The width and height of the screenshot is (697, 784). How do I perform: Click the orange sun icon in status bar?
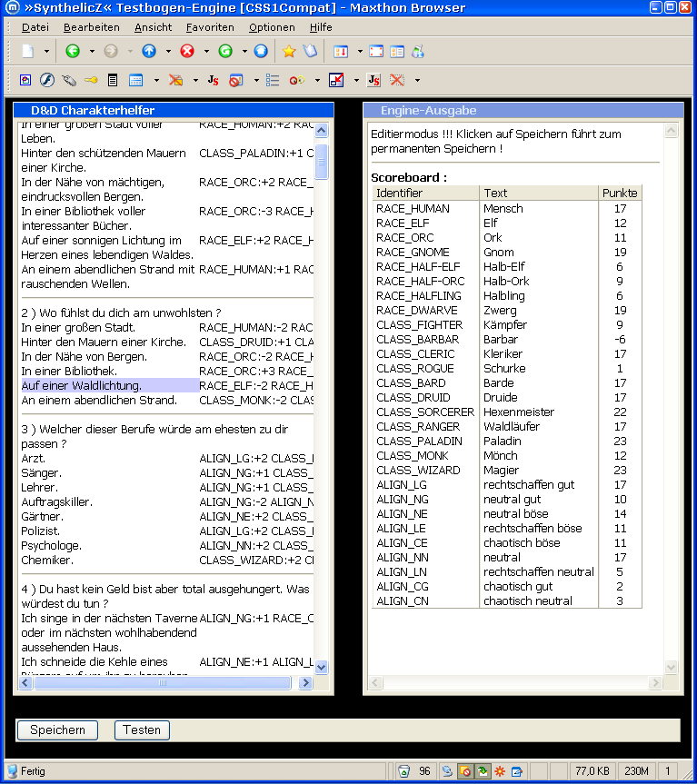500,771
